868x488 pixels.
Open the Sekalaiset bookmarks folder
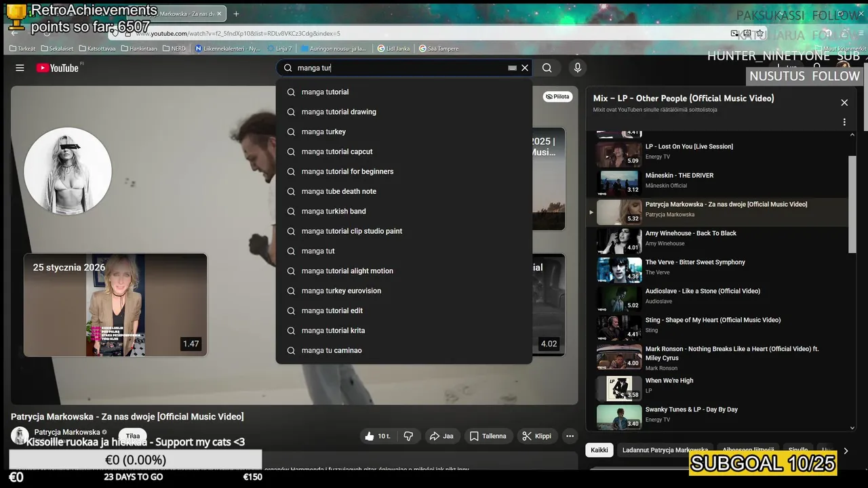58,49
